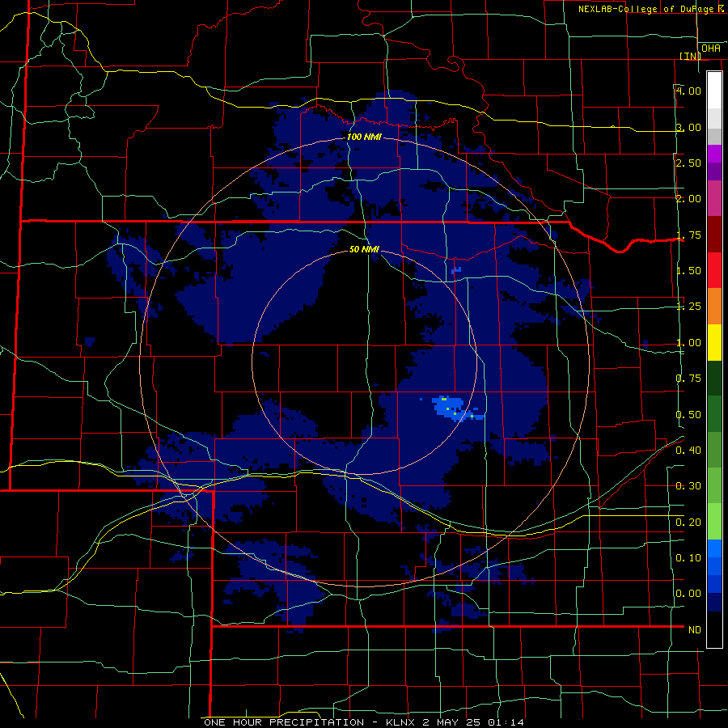Click the 0.20 legend value

click(688, 523)
